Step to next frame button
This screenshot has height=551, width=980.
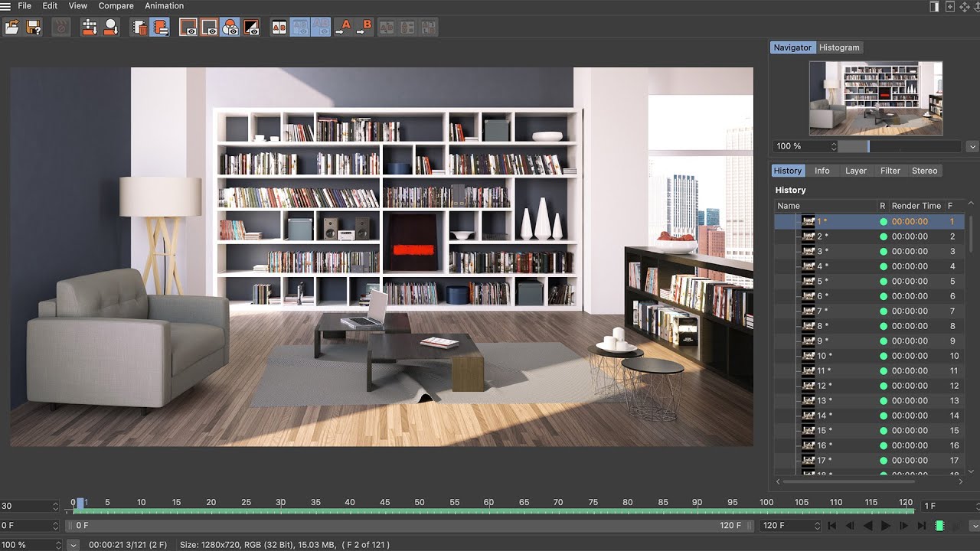click(904, 526)
